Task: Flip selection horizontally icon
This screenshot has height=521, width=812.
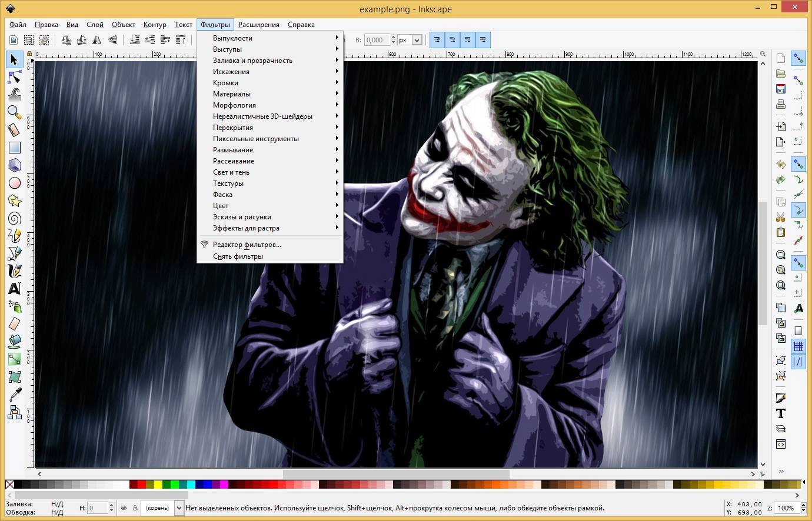Action: click(x=97, y=40)
